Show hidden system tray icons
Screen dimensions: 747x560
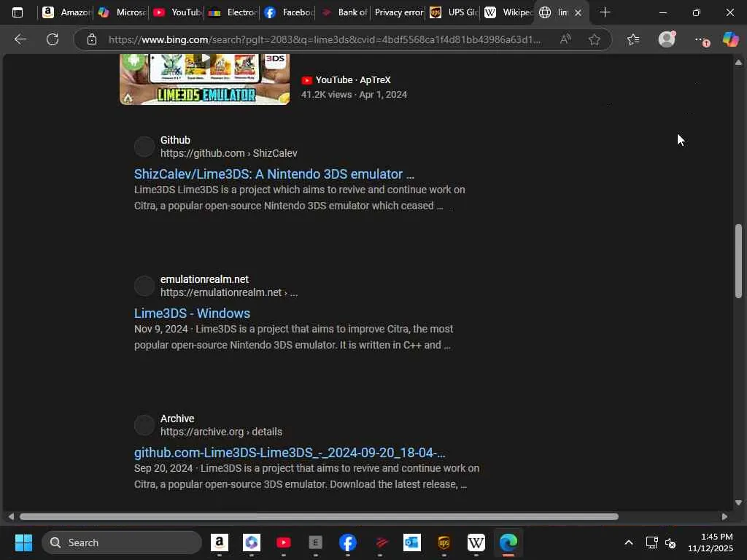pyautogui.click(x=628, y=542)
